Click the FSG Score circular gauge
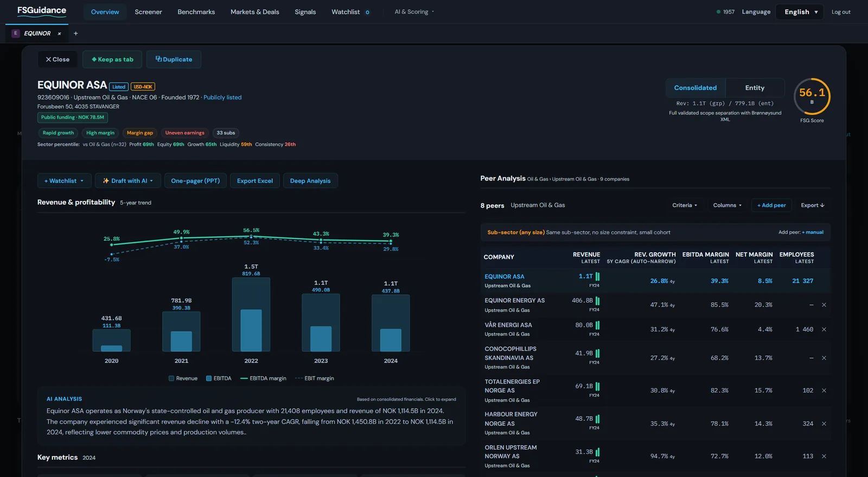The height and width of the screenshot is (477, 868). point(812,96)
